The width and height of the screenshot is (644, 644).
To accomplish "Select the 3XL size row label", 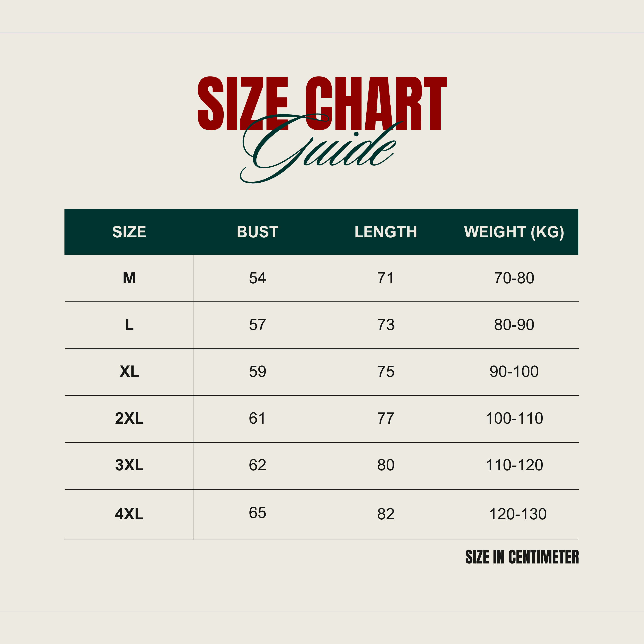I will coord(129,465).
